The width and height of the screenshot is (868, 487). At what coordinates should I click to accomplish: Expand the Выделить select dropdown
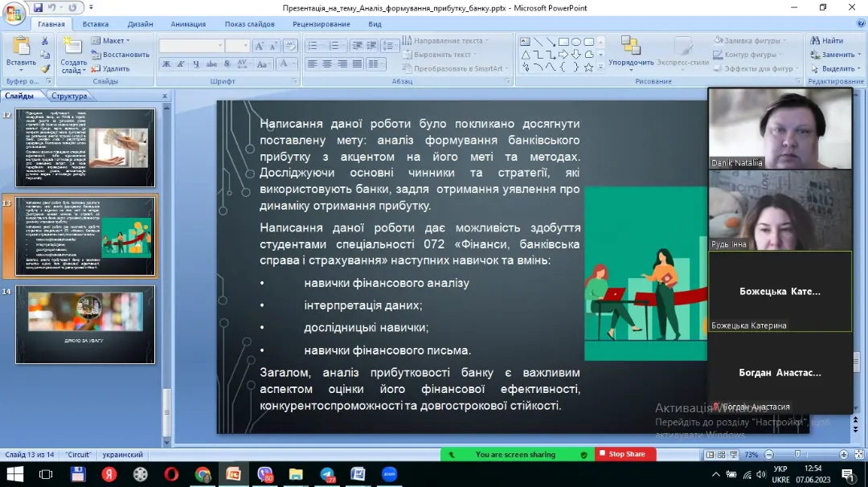coord(837,69)
